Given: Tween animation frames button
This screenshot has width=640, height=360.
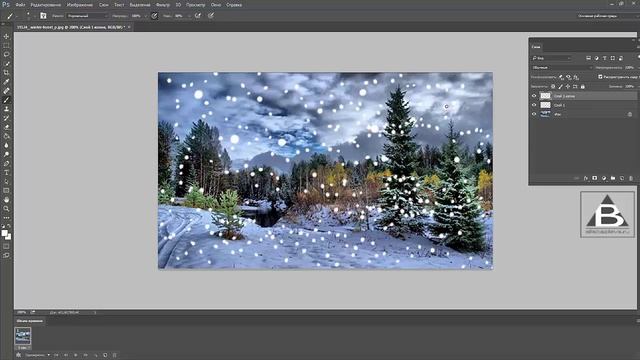Looking at the screenshot, I should click(96, 355).
